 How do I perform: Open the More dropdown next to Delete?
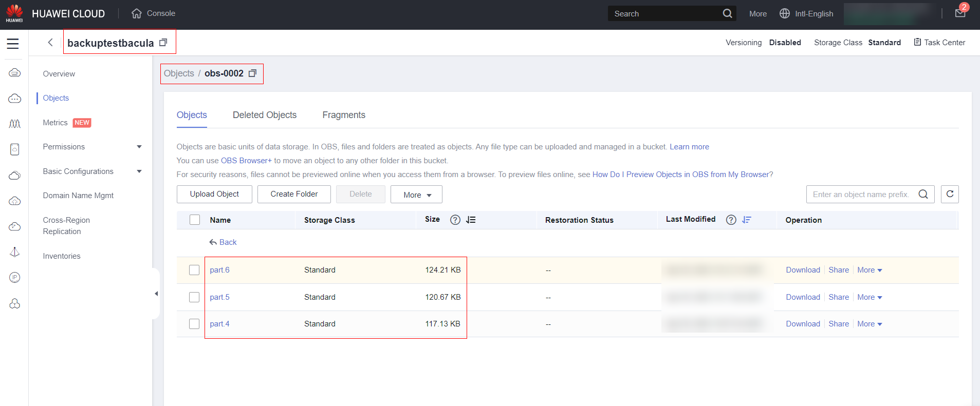coord(416,195)
